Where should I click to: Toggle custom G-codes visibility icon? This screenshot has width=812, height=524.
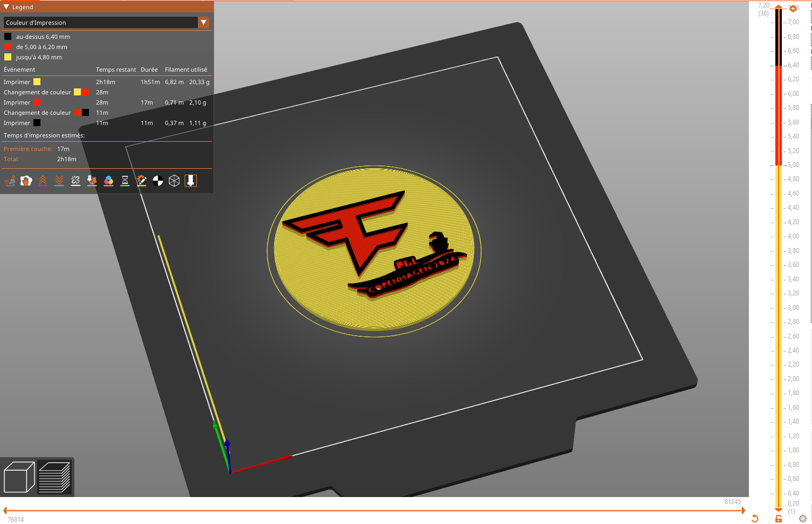(141, 181)
